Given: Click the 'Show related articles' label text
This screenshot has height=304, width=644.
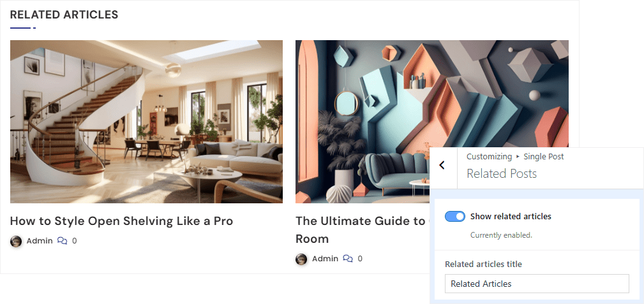Looking at the screenshot, I should pyautogui.click(x=511, y=216).
